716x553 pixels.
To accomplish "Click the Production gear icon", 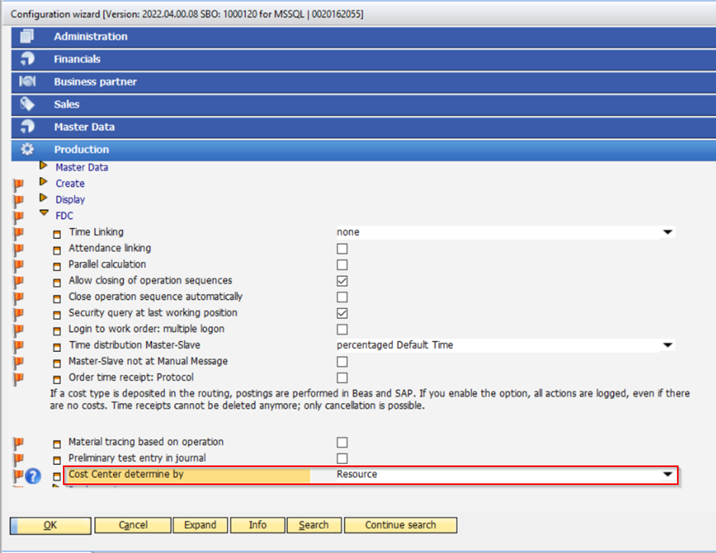I will point(28,150).
